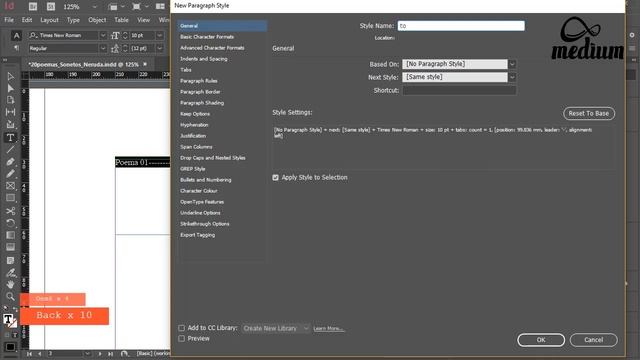Select the Eyedropper tool

[11, 273]
